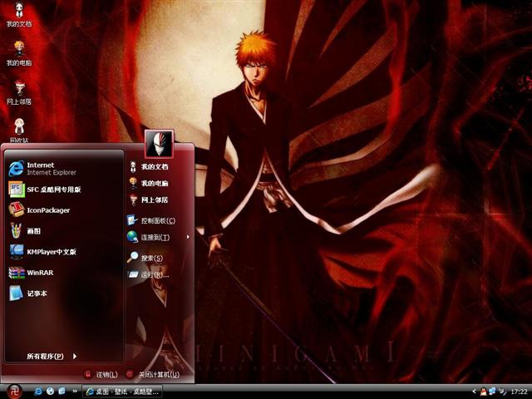The image size is (532, 399).
Task: Click the 17:22 system clock
Action: click(x=519, y=392)
